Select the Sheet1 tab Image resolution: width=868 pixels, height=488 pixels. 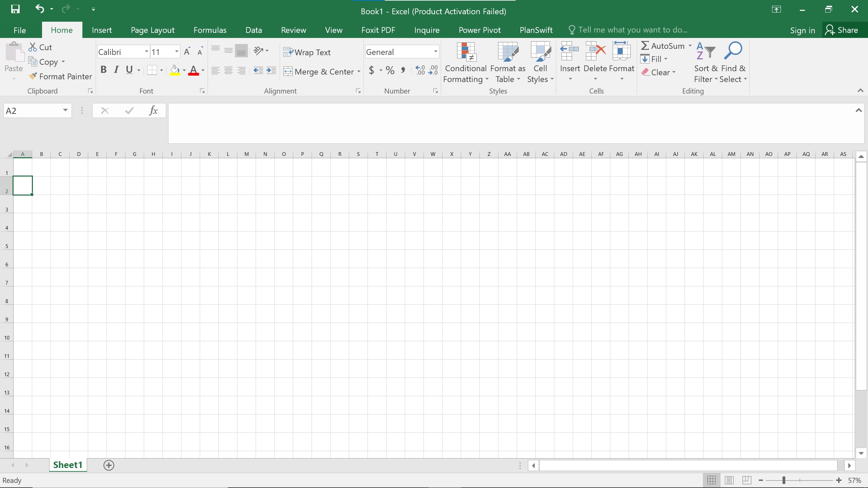[x=68, y=465]
